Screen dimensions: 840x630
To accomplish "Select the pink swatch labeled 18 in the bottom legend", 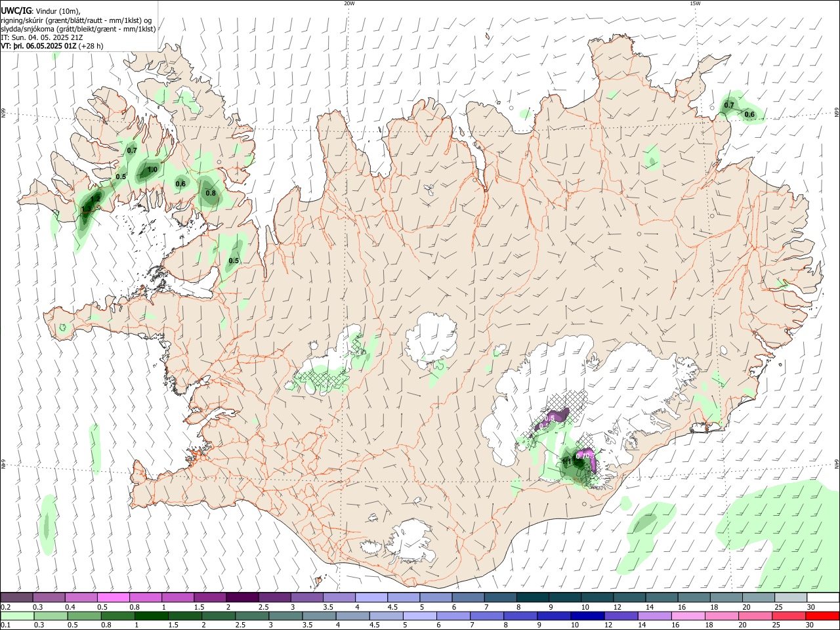I will 721,616.
